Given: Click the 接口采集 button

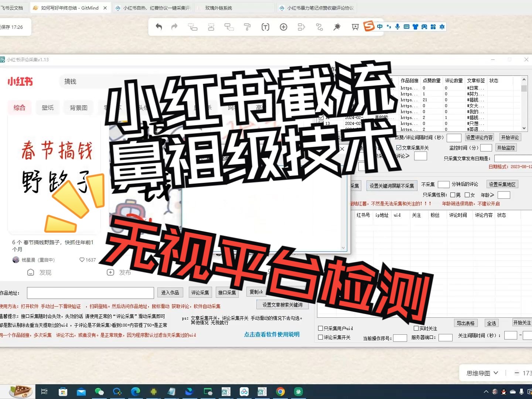Looking at the screenshot, I should 227,293.
